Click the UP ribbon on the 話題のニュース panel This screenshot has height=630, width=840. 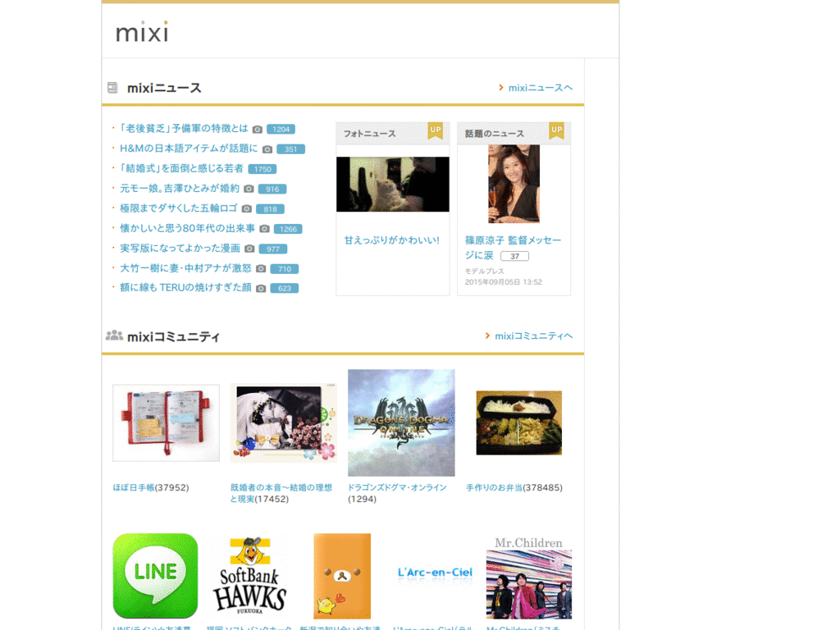point(557,131)
